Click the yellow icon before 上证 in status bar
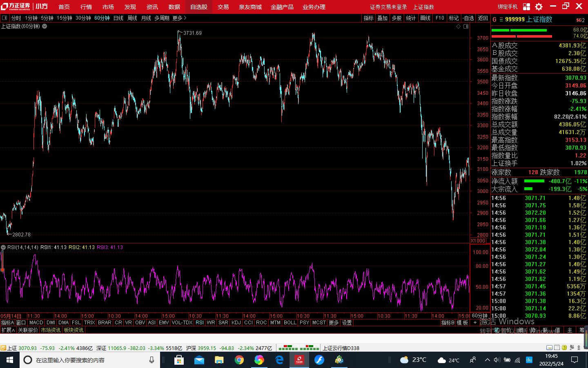 point(3,348)
